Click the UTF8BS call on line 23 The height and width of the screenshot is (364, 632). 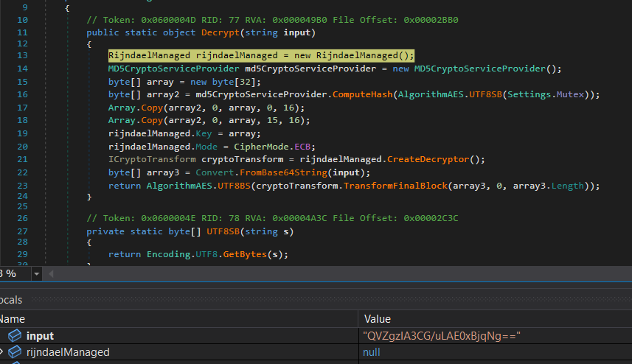click(235, 186)
